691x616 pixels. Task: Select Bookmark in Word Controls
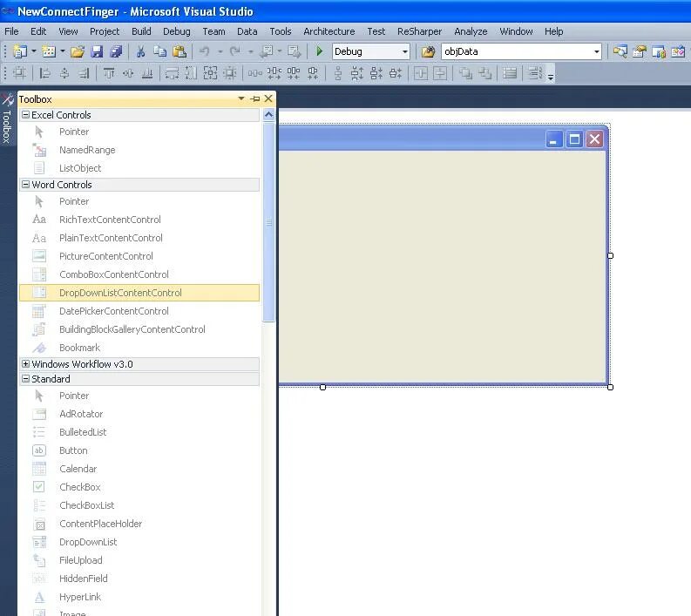point(139,348)
